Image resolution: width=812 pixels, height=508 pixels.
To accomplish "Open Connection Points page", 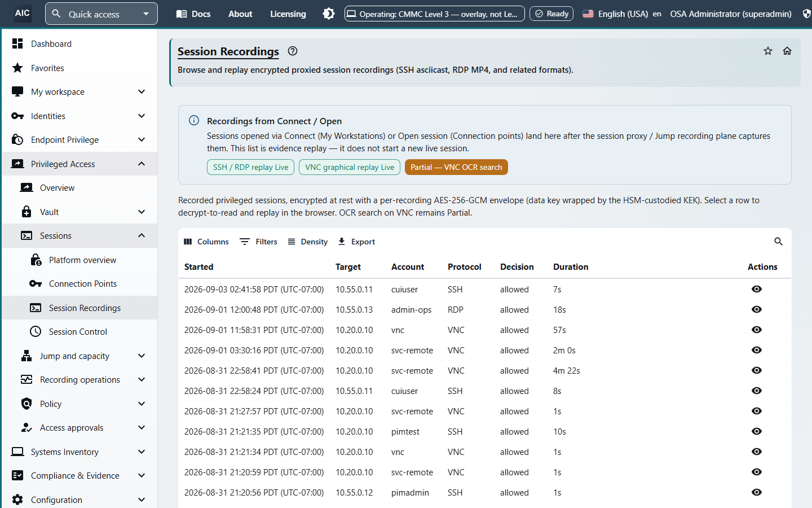I will (80, 283).
